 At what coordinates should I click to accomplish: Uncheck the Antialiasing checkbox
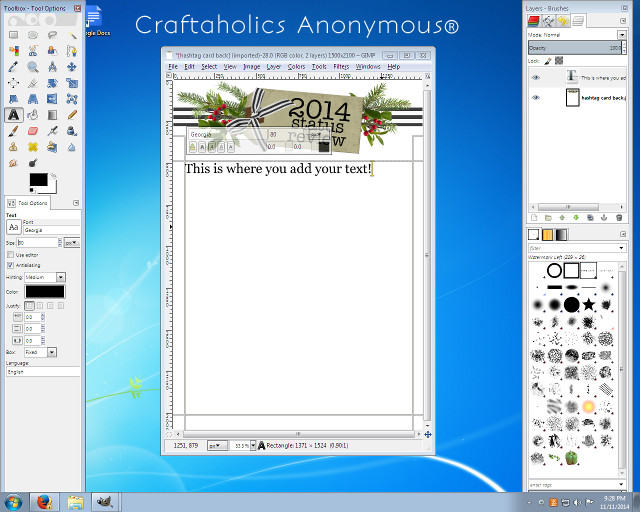tap(11, 265)
